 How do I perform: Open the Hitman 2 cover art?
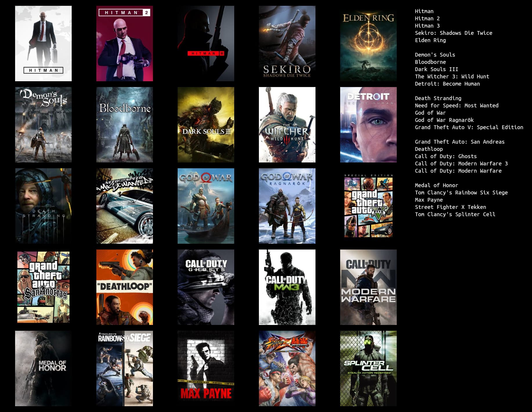coord(125,44)
